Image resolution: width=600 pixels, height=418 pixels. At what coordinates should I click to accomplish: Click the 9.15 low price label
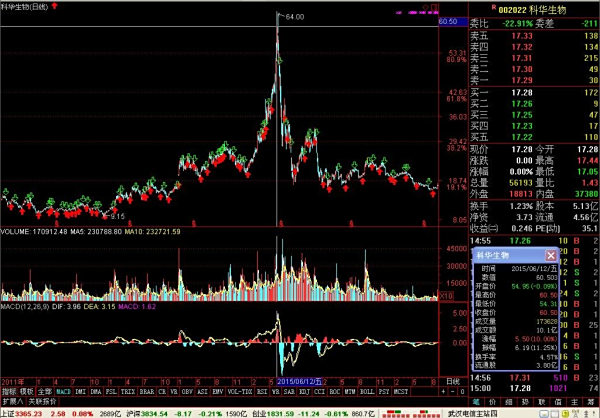pyautogui.click(x=117, y=217)
